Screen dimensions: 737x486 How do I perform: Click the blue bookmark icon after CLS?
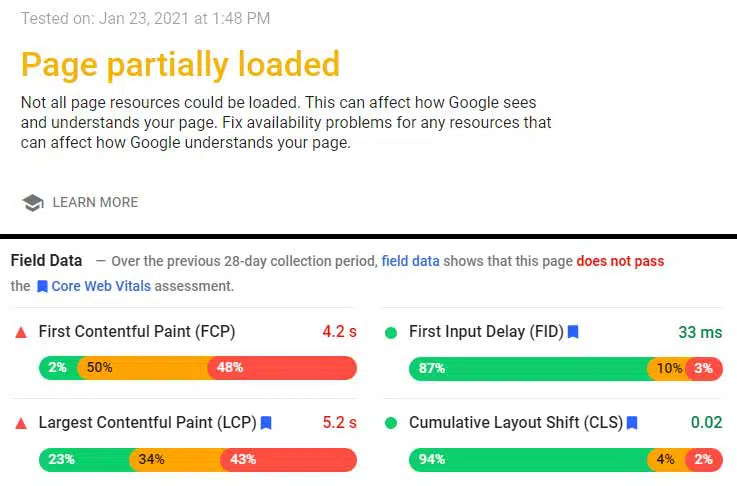click(x=632, y=423)
